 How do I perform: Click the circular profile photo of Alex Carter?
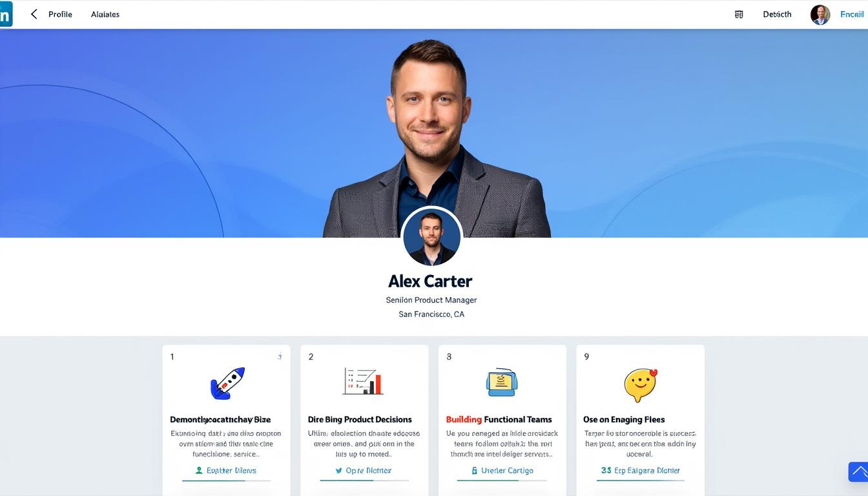point(432,237)
